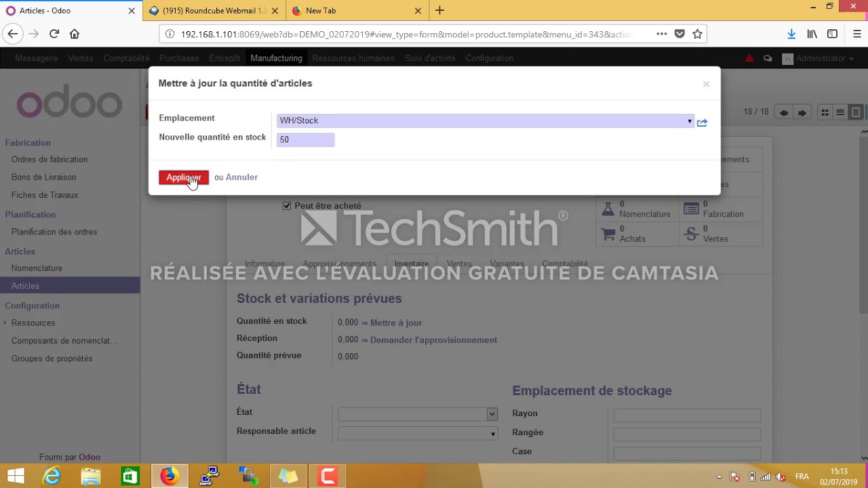Open Camtasia recorder taskbar icon
Viewport: 868px width, 488px height.
tap(328, 476)
